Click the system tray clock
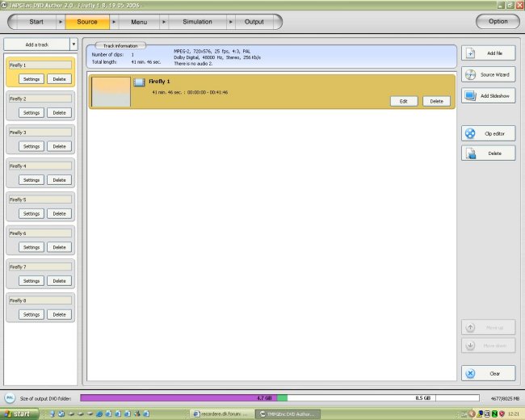The image size is (525, 420). point(513,414)
